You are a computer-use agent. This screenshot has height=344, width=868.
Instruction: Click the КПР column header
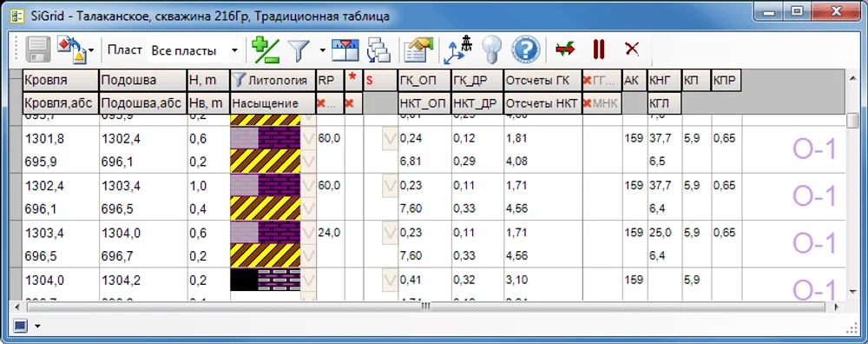coord(727,80)
